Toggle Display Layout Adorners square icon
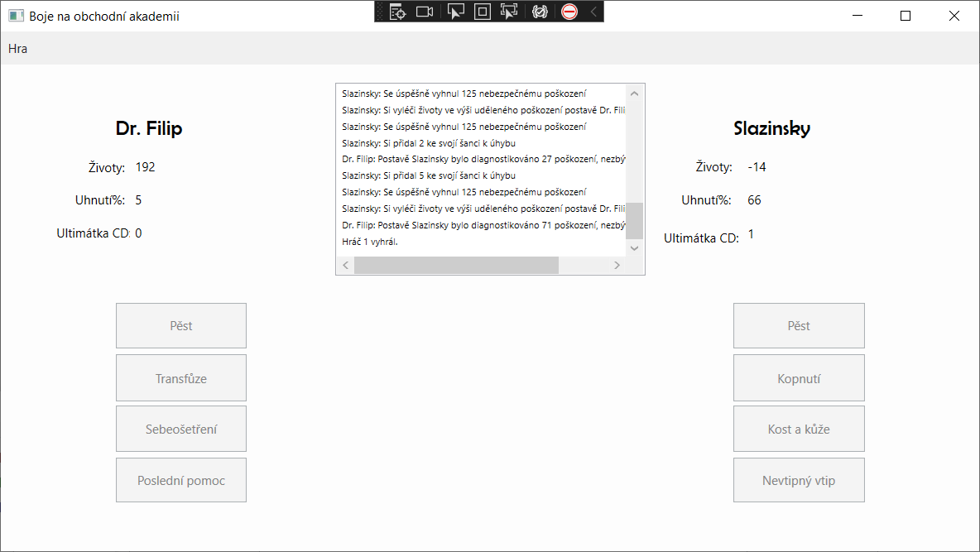980x552 pixels. coord(482,12)
